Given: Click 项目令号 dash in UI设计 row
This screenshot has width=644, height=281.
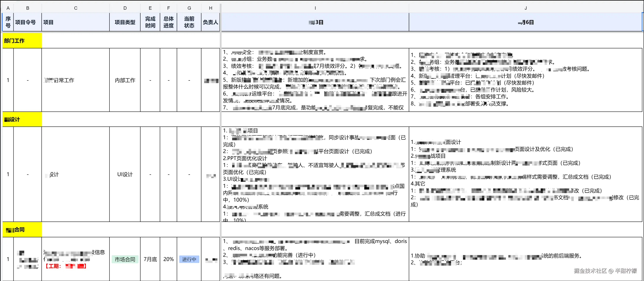Looking at the screenshot, I should [28, 174].
